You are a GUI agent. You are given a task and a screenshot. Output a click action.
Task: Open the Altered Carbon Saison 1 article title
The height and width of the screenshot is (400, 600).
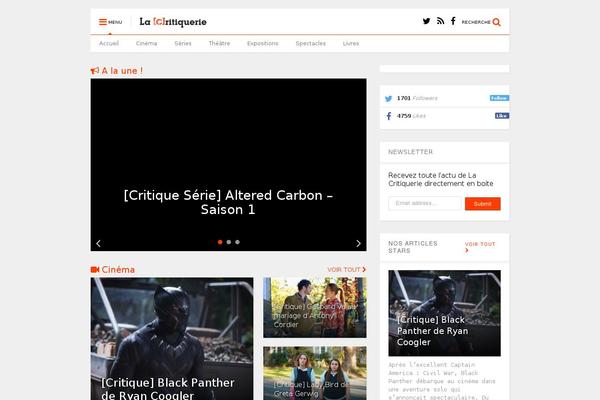[228, 202]
